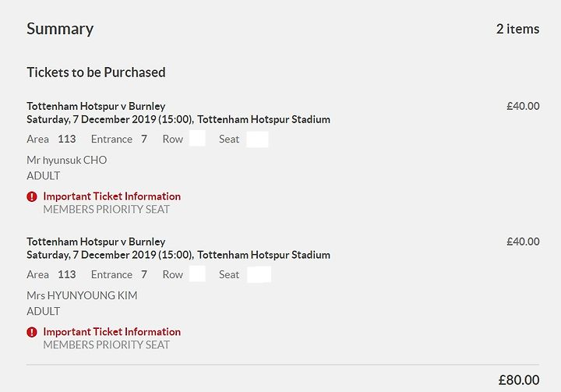Select second Tottenham Hotspur v Burnley title

96,242
